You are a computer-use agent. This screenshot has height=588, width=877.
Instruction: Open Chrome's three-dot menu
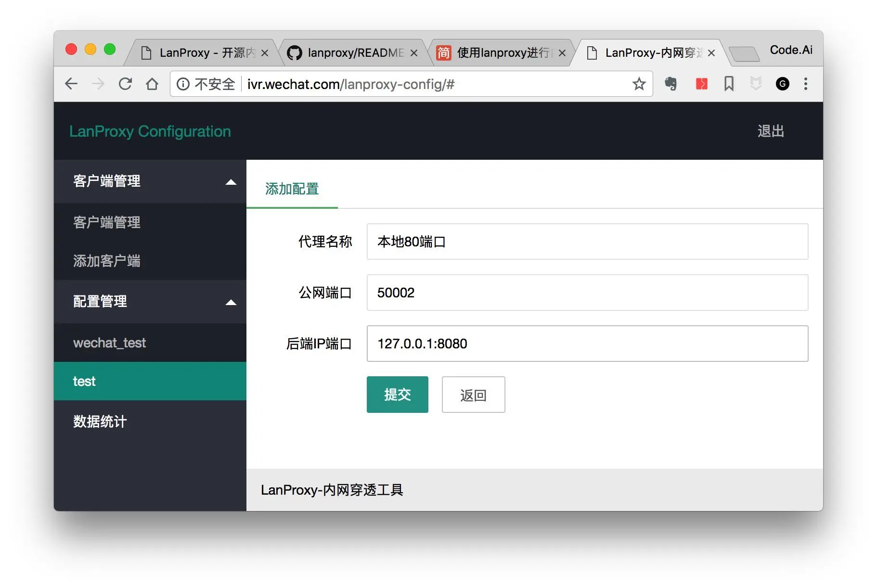[805, 84]
